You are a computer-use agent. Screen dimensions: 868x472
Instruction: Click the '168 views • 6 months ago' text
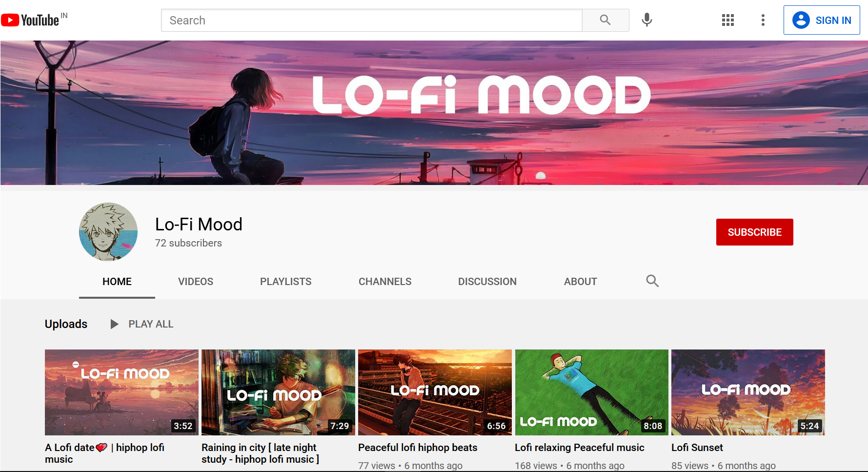[569, 466]
